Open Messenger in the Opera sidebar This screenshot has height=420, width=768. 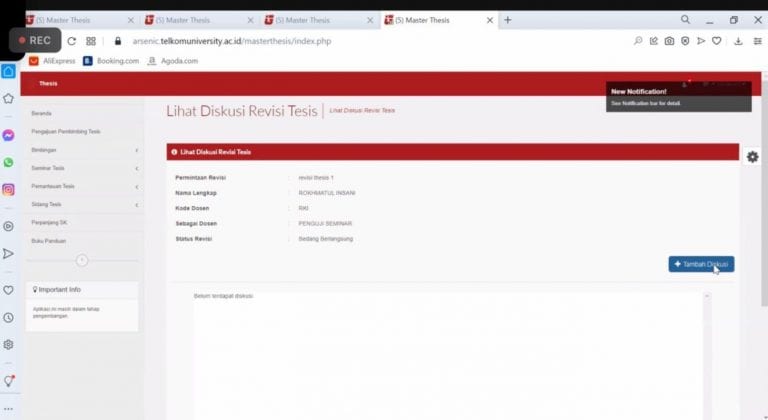point(8,135)
